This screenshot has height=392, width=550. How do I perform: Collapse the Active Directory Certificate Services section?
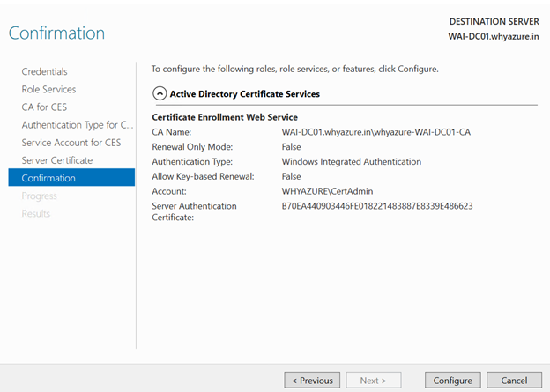click(160, 94)
